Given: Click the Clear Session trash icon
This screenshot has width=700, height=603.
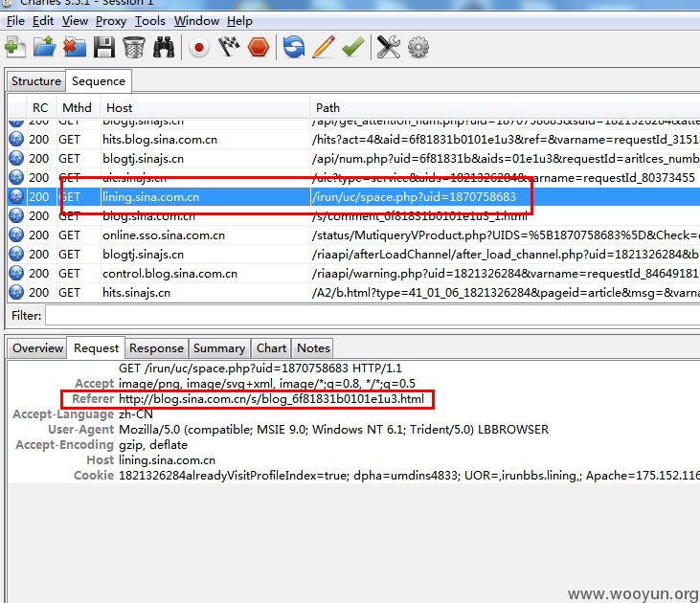Looking at the screenshot, I should (x=133, y=47).
